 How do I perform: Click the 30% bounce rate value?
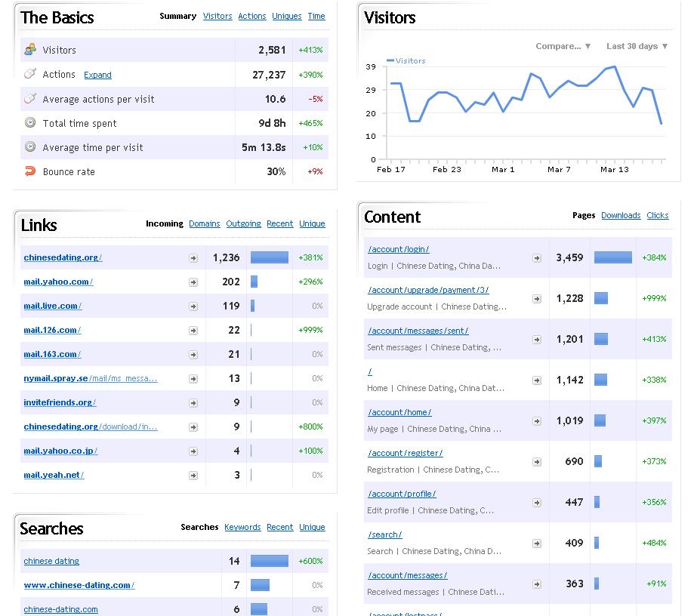(x=276, y=171)
